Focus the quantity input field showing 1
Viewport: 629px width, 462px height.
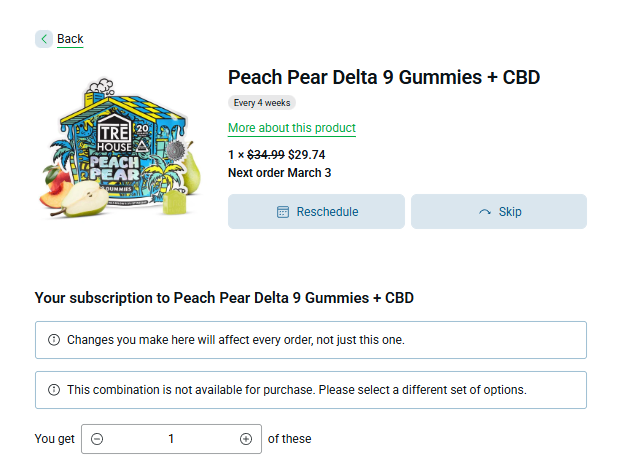pos(171,439)
